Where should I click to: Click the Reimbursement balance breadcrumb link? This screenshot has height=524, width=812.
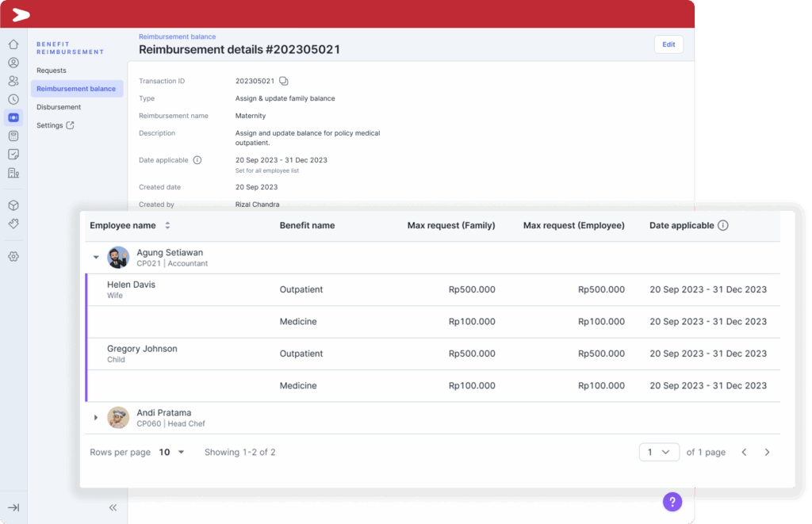click(x=177, y=36)
